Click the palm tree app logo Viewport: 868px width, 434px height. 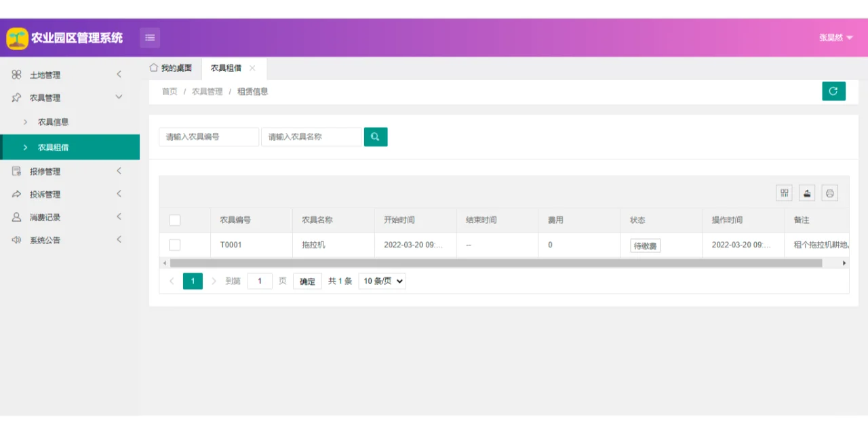pos(17,38)
